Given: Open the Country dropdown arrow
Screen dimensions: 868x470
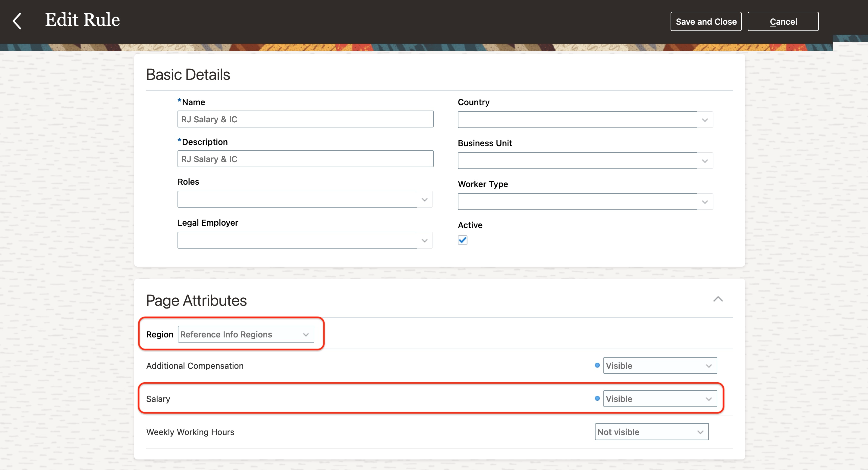Looking at the screenshot, I should pyautogui.click(x=705, y=120).
